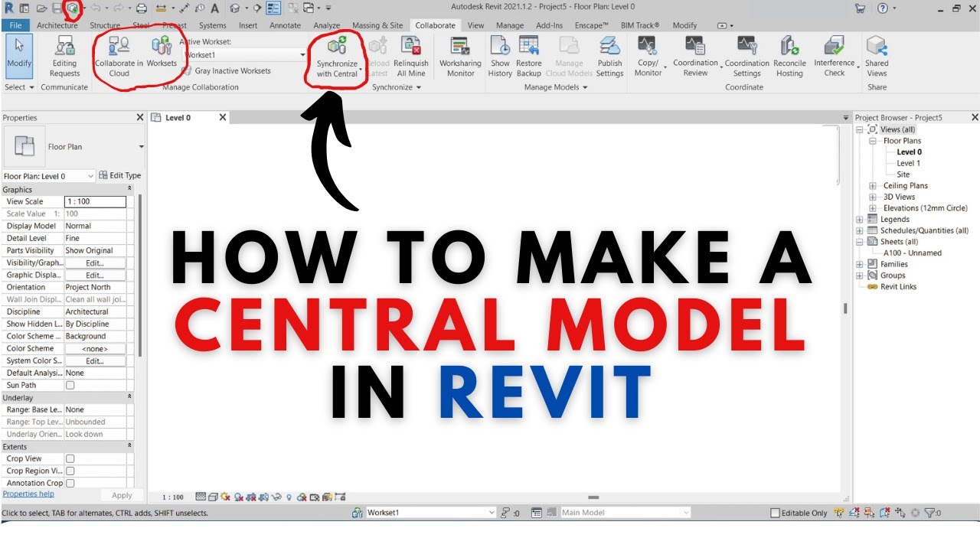Open Coordination Settings
This screenshot has width=980, height=551.
tap(746, 56)
